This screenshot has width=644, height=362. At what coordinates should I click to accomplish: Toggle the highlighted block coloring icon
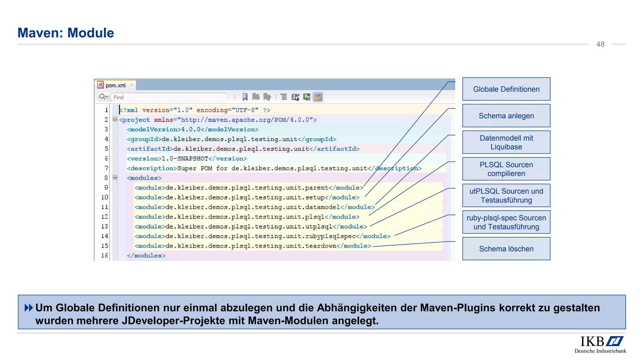pos(318,97)
